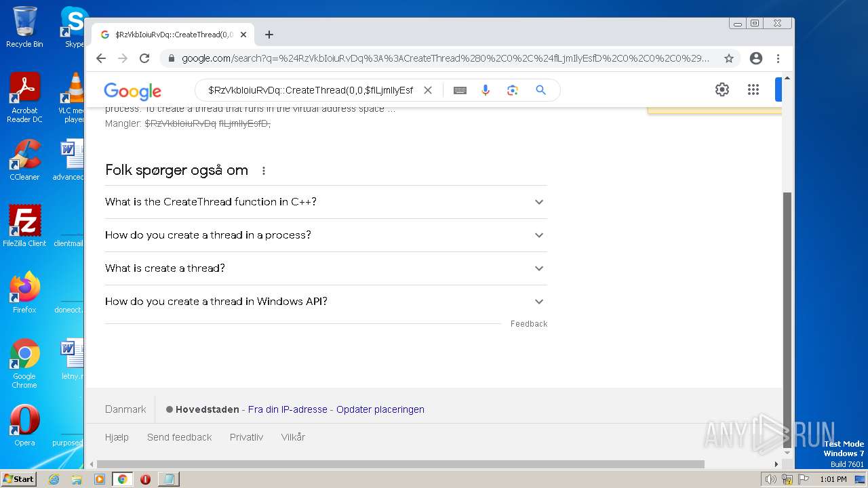Open Firefox desktop shortcut
This screenshot has height=488, width=868.
(24, 292)
